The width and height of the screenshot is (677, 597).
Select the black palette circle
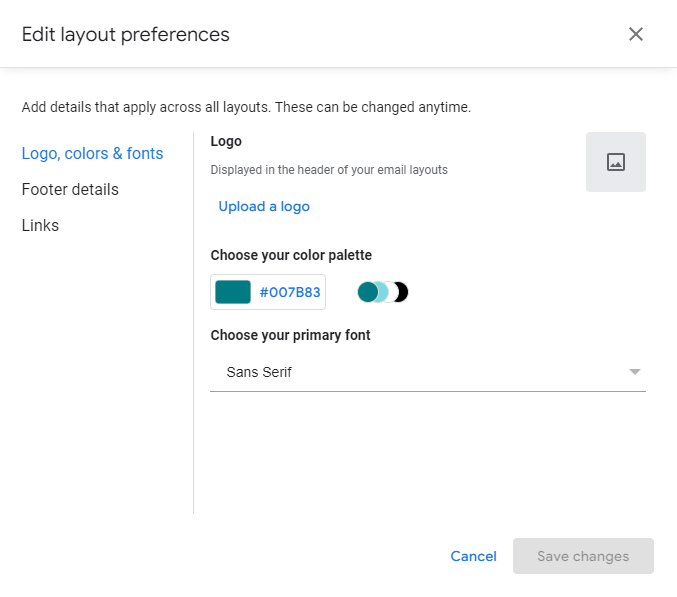click(x=402, y=292)
